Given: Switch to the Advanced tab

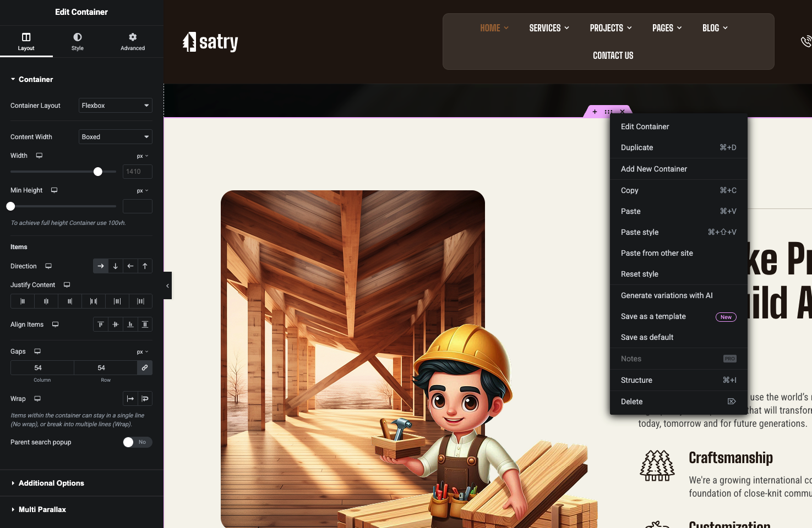Looking at the screenshot, I should click(x=133, y=42).
